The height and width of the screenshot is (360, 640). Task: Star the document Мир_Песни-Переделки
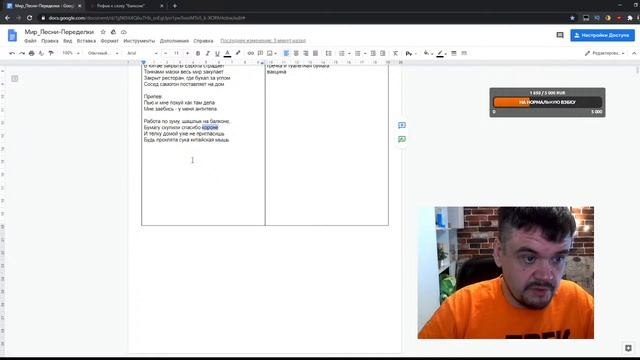103,32
